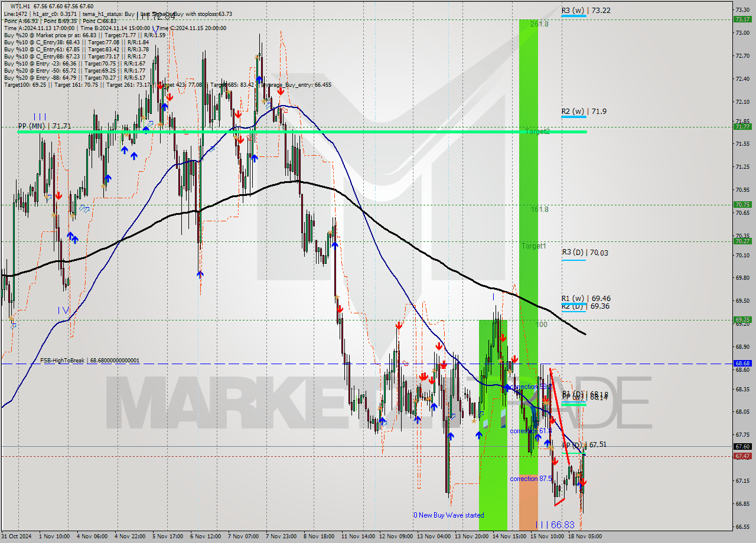Click the 66.55 price axis value

(742, 527)
